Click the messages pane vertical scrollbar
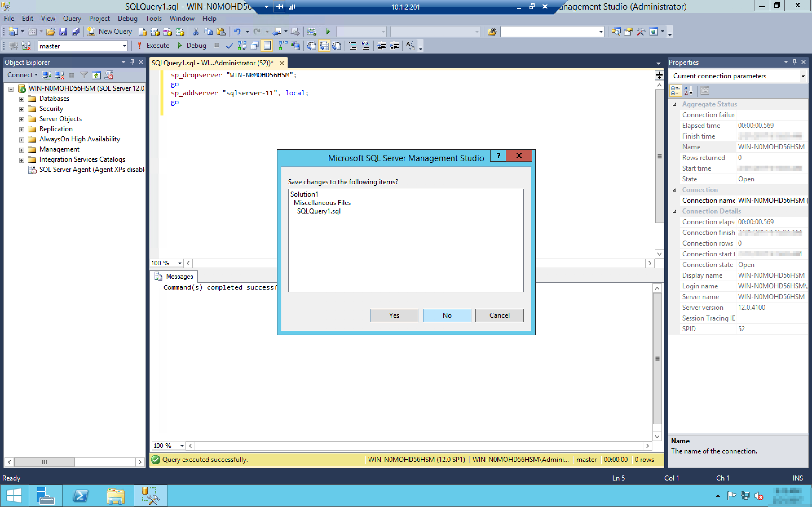The width and height of the screenshot is (812, 507). click(657, 359)
